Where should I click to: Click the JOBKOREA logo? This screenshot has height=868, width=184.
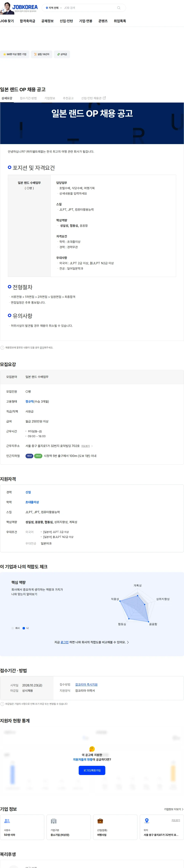point(25,7)
